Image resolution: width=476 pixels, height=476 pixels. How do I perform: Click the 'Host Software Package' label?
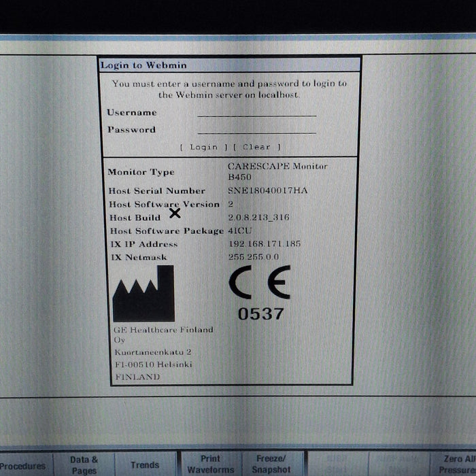click(x=167, y=231)
